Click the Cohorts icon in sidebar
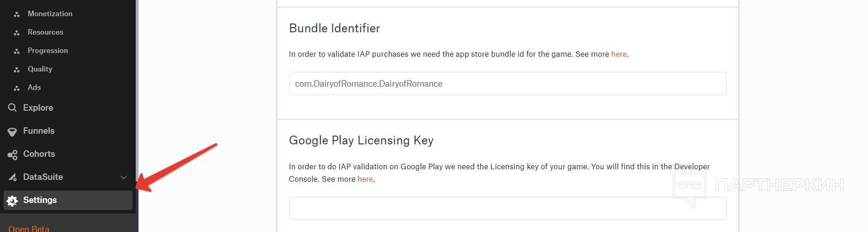This screenshot has width=868, height=232. tap(12, 155)
